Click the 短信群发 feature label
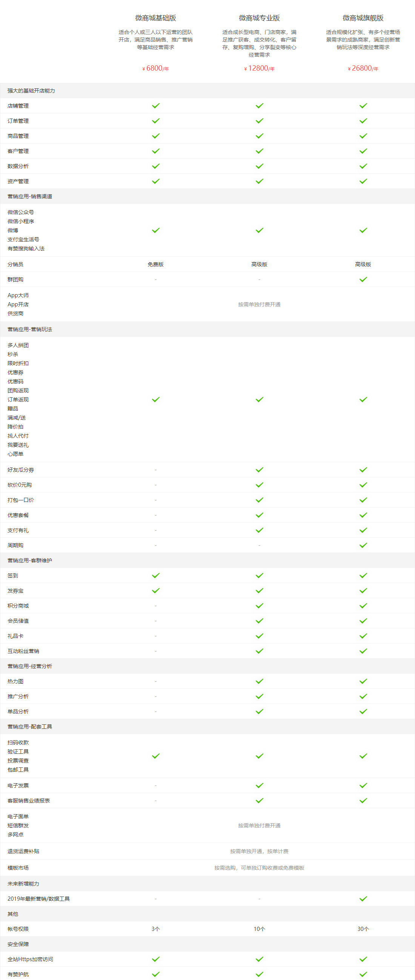 click(18, 826)
